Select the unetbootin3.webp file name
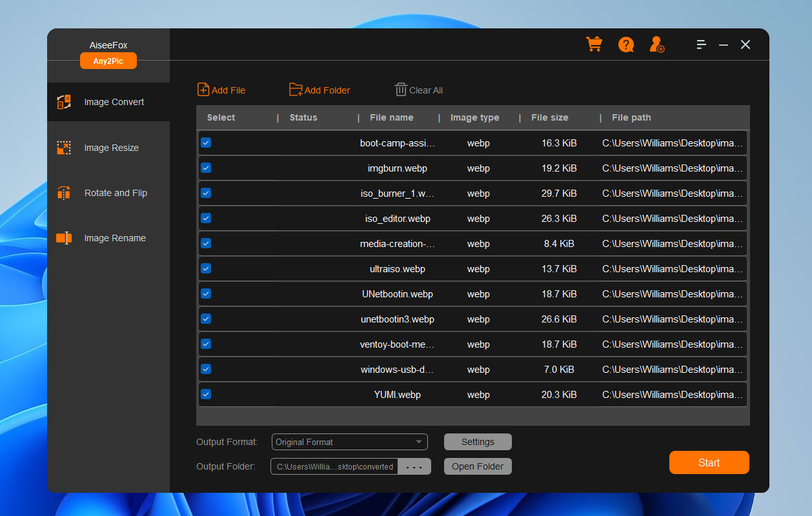 [x=398, y=319]
